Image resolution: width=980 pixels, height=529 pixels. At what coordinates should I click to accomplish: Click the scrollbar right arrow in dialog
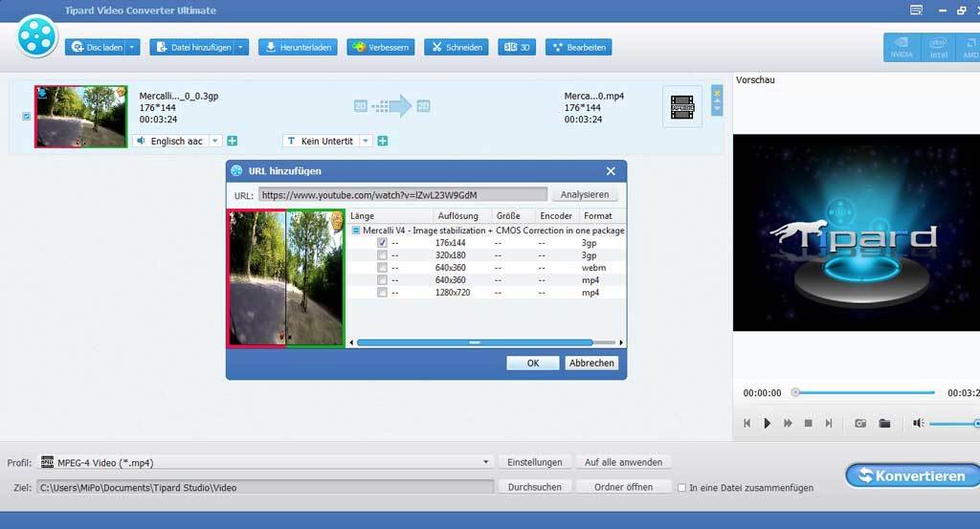[620, 342]
